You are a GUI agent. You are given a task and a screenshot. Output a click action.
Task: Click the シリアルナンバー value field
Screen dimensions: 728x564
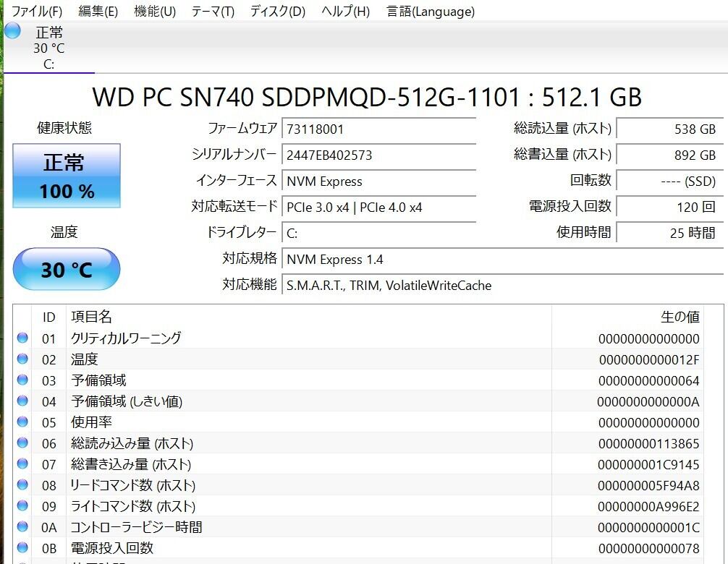click(378, 155)
